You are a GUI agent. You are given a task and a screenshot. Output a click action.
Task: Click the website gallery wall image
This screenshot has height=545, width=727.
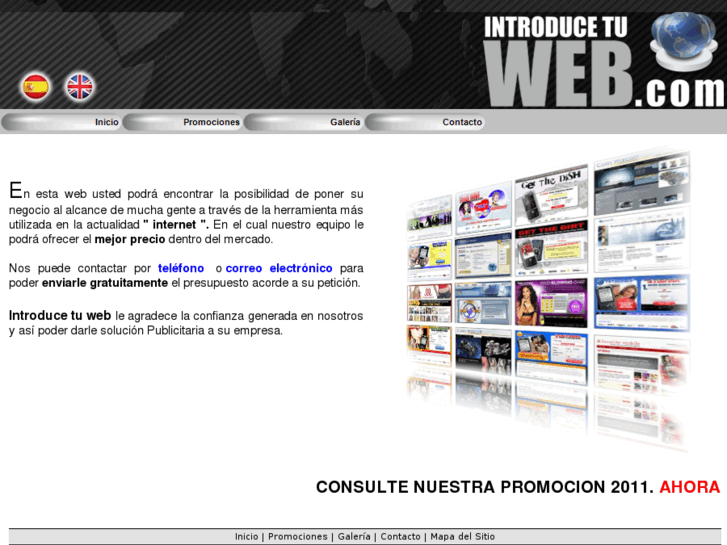click(x=548, y=297)
